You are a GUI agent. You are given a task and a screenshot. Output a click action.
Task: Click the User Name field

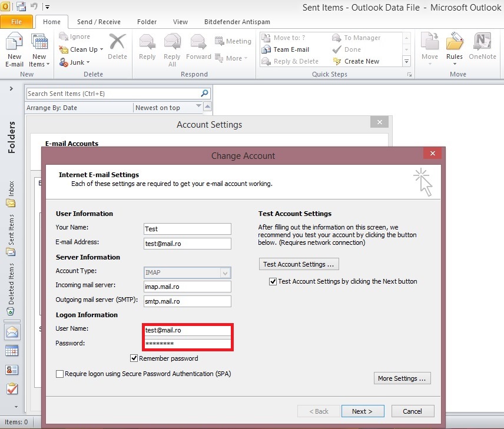pos(187,330)
